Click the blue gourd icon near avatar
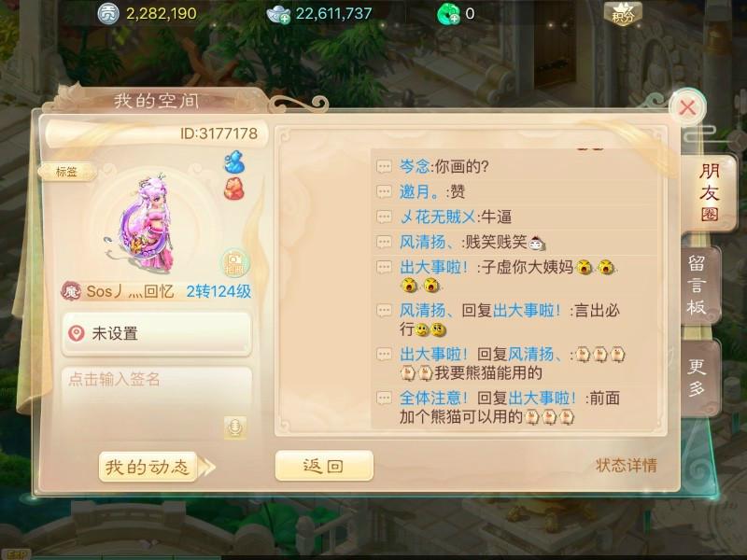The width and height of the screenshot is (747, 560). [x=234, y=161]
